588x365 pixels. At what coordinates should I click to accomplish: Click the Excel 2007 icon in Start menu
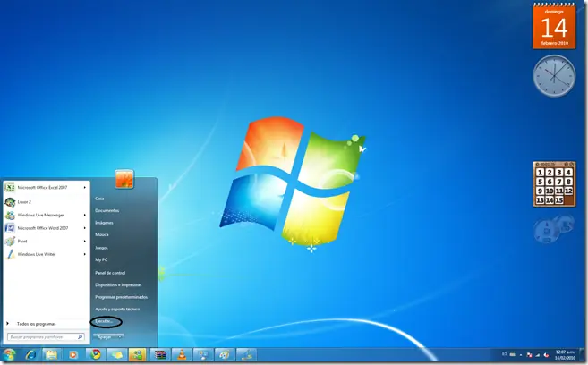(10, 187)
